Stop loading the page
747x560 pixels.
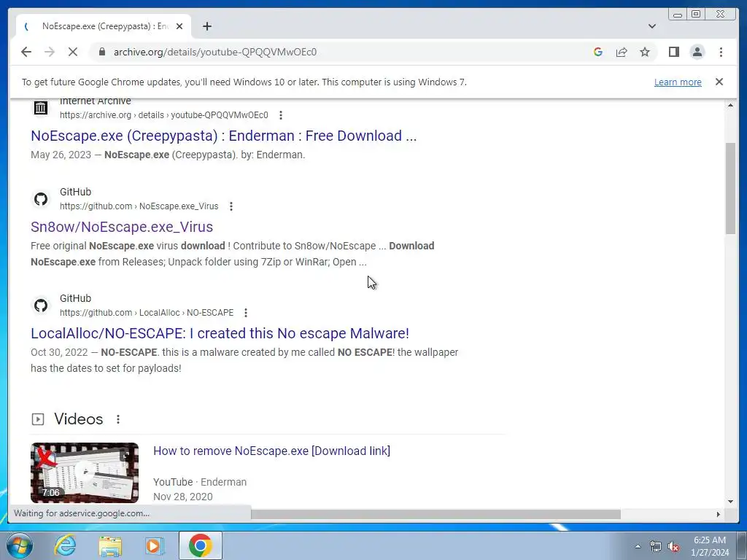tap(73, 52)
